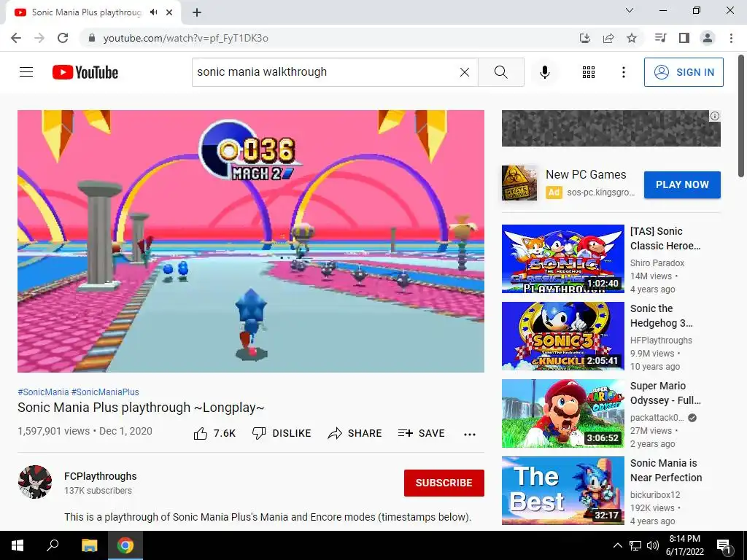Screen dimensions: 747x560
Task: Toggle the Chrome side panel
Action: pyautogui.click(x=684, y=38)
